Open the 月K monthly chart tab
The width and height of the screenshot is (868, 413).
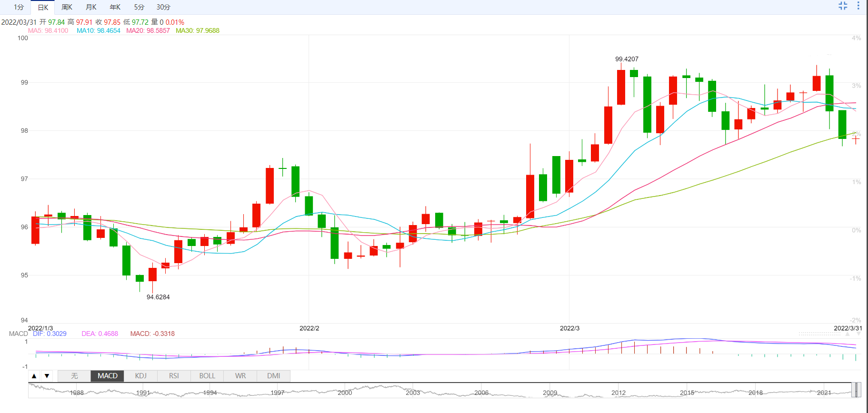click(91, 7)
